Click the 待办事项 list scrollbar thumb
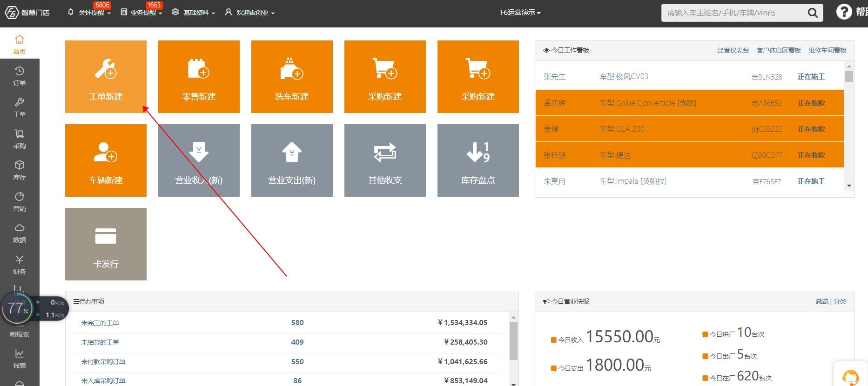 (x=513, y=341)
